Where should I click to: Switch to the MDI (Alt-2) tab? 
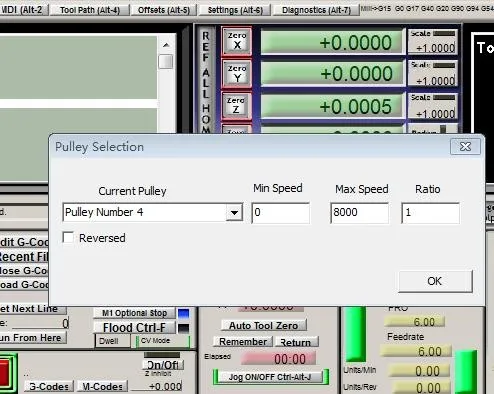click(x=23, y=10)
